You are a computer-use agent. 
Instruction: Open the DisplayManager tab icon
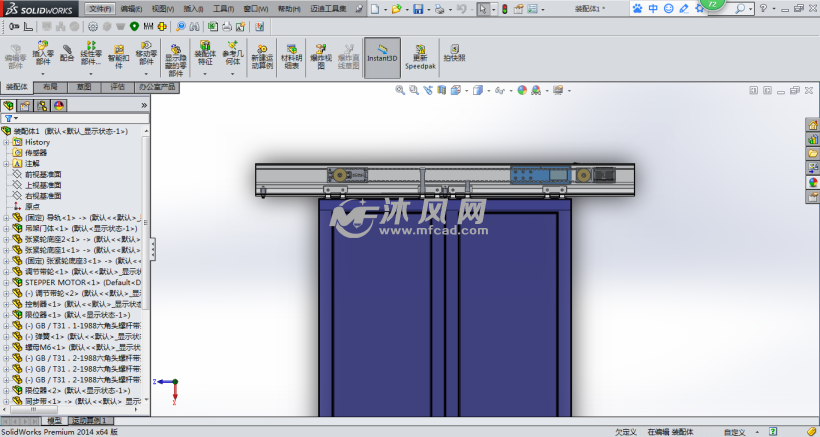pos(59,106)
